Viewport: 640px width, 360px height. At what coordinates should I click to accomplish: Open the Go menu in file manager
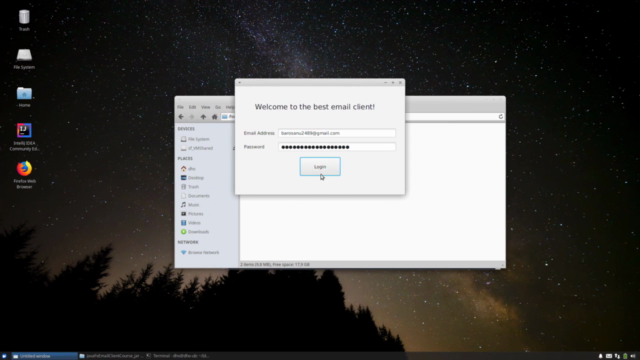pyautogui.click(x=218, y=107)
